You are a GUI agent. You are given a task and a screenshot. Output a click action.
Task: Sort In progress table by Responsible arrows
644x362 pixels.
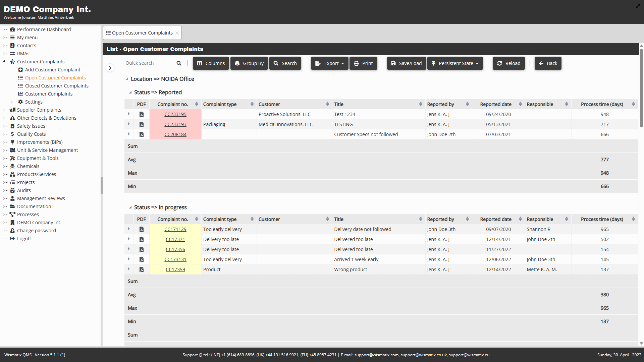[x=567, y=219]
